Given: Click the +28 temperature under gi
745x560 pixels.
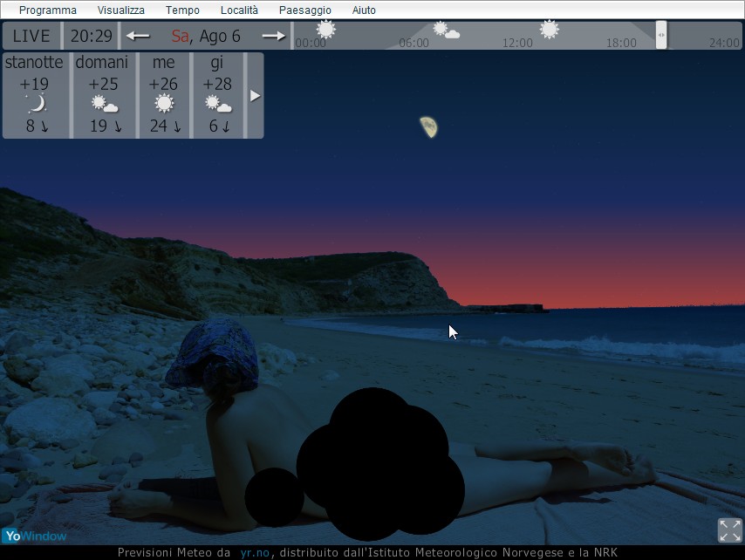Looking at the screenshot, I should click(217, 84).
